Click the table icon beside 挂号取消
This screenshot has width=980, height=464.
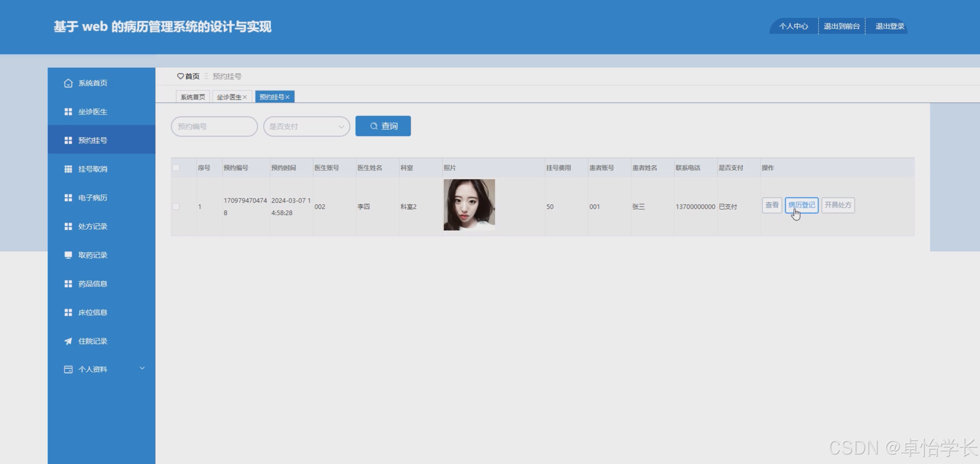pyautogui.click(x=68, y=169)
